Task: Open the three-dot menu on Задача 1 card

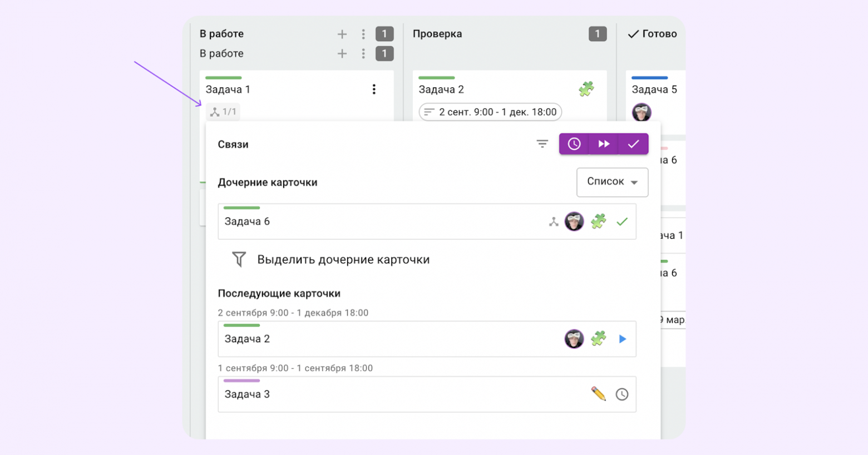Action: [374, 88]
